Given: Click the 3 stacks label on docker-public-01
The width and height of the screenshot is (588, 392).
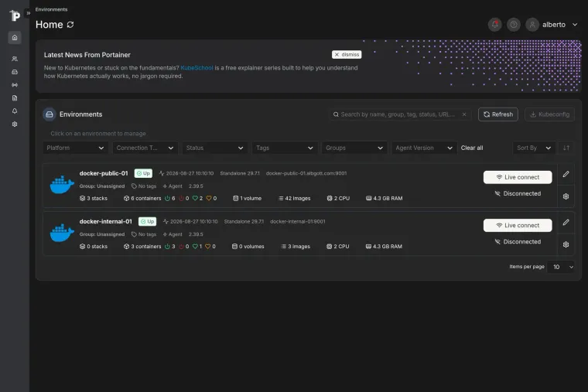Looking at the screenshot, I should (x=94, y=199).
